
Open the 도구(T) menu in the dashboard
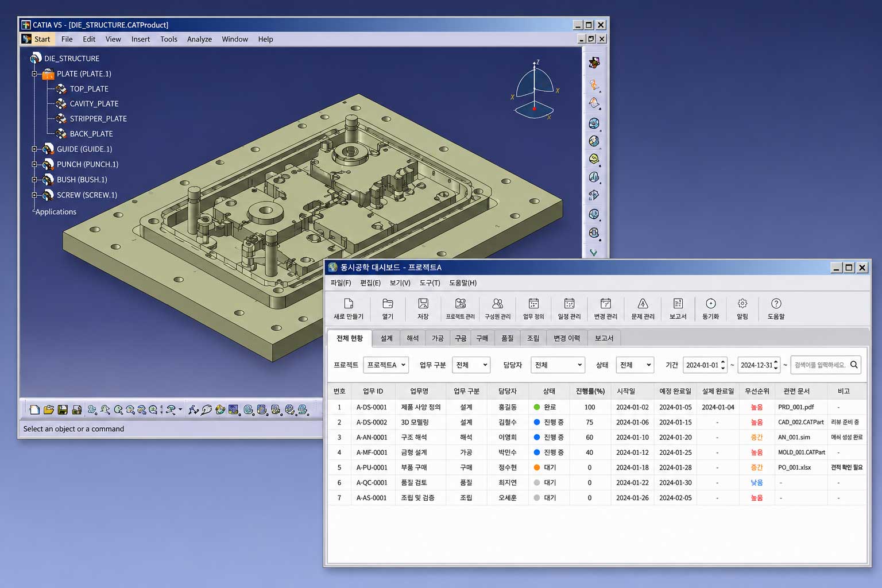pos(430,283)
